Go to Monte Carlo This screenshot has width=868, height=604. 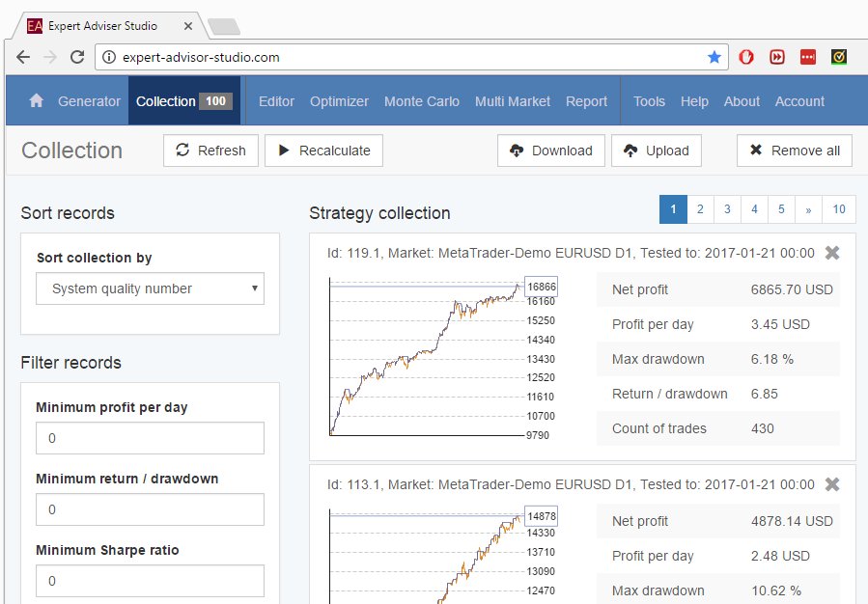click(422, 101)
